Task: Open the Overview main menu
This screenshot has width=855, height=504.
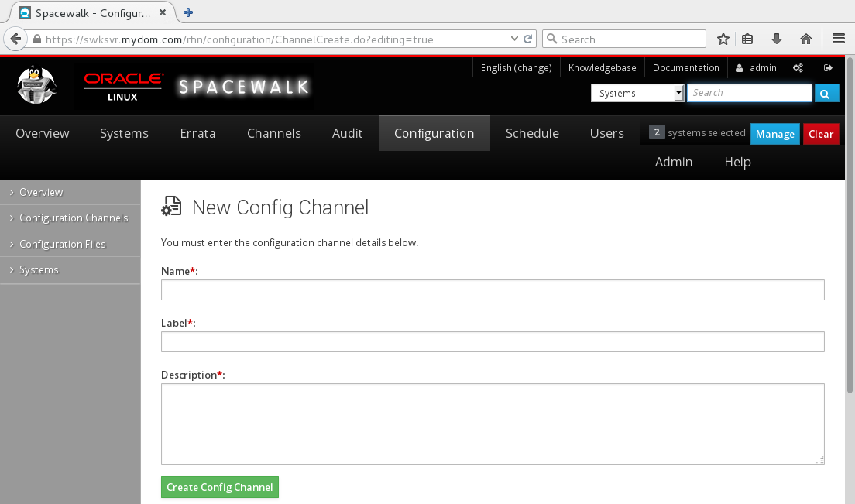Action: click(43, 133)
